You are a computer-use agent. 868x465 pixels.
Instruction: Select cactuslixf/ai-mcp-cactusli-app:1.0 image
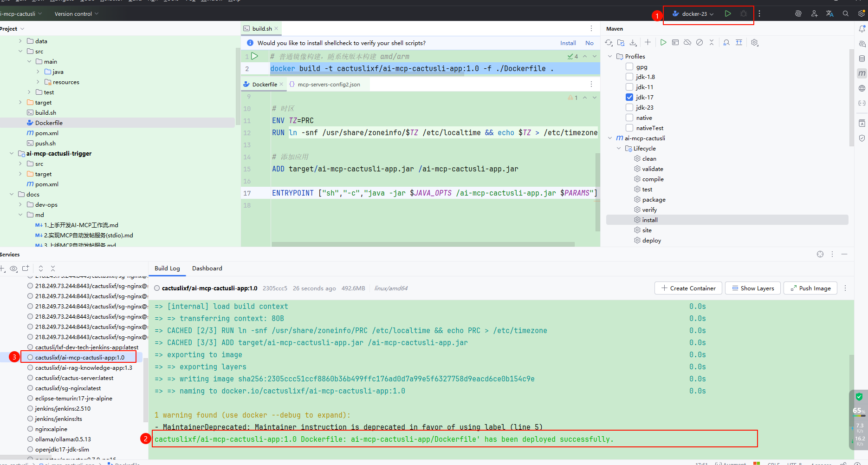tap(79, 357)
